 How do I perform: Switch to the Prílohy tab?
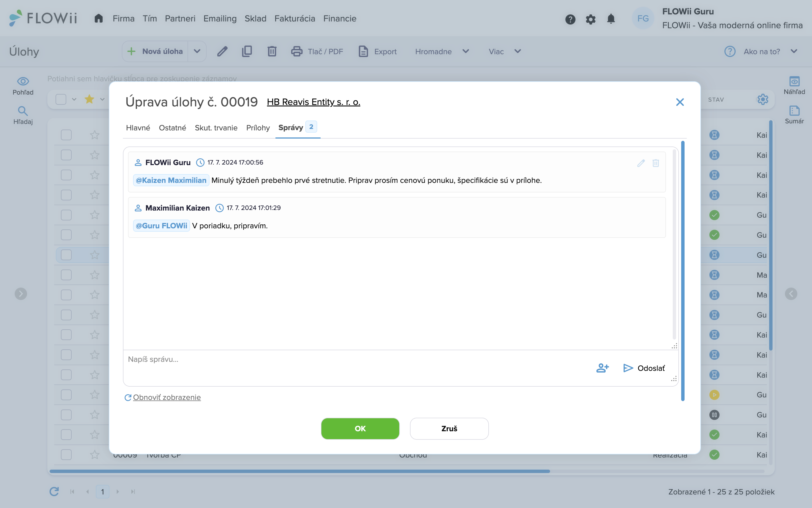pyautogui.click(x=258, y=128)
